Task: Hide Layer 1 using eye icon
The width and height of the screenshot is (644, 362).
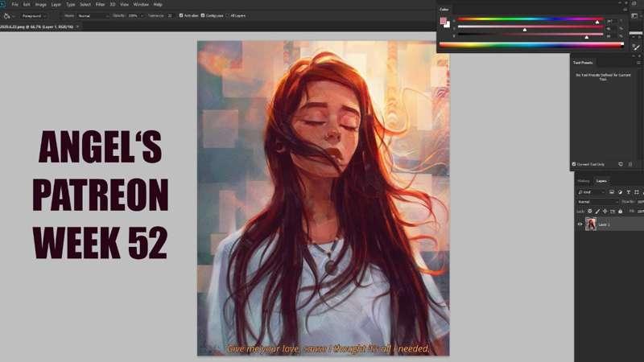Action: coord(580,224)
